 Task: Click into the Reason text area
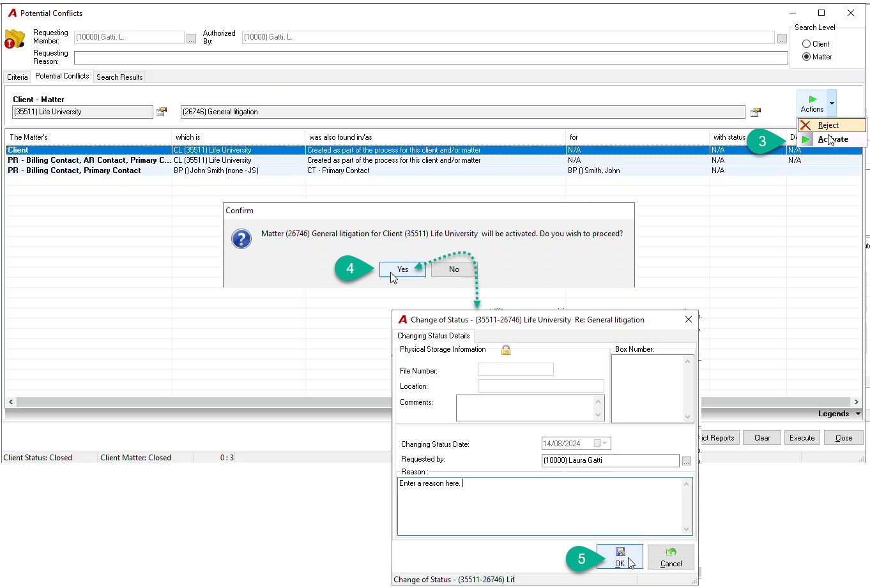pyautogui.click(x=540, y=506)
